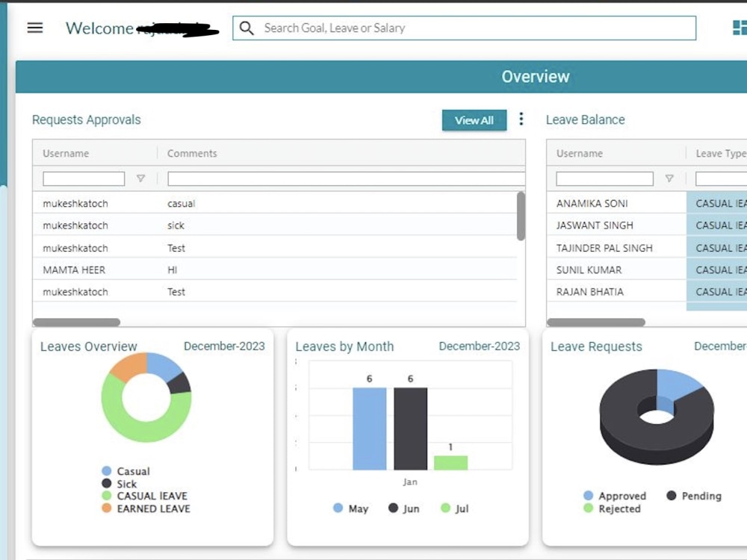
Task: Click the blue May bar in chart
Action: coord(370,429)
